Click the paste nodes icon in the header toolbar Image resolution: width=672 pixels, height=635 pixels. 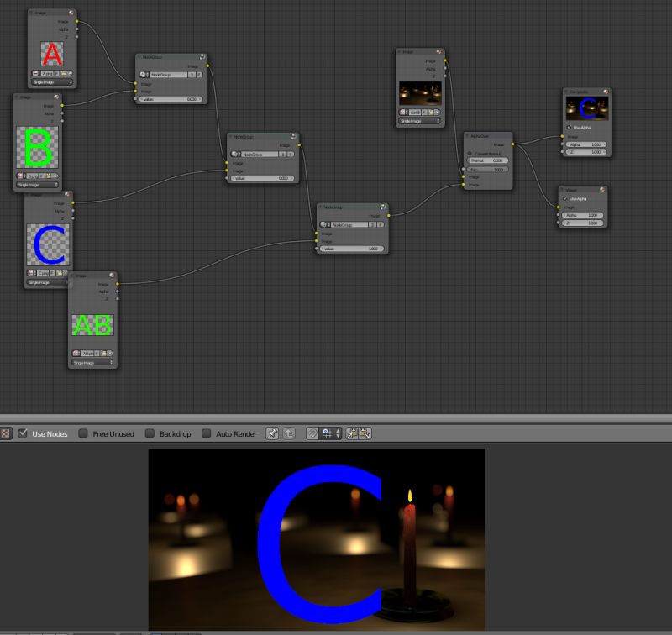(x=363, y=433)
